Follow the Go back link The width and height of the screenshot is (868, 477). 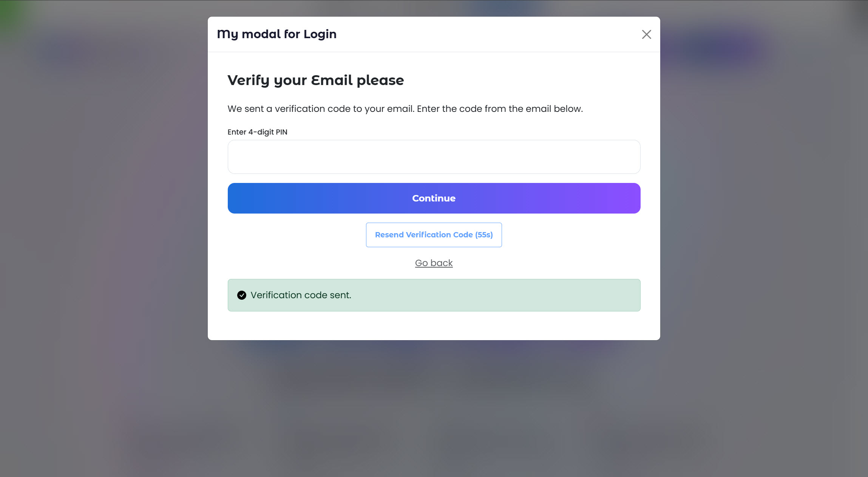434,263
